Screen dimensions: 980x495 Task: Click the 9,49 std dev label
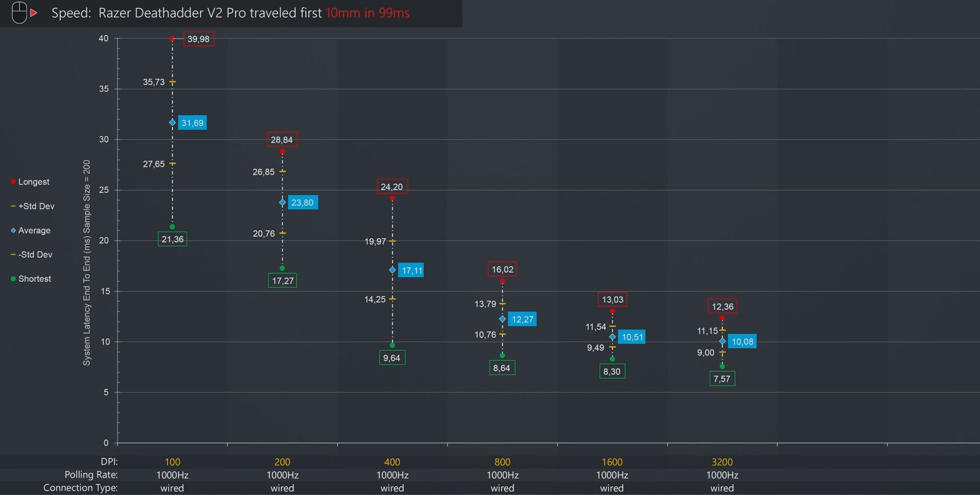(x=596, y=348)
